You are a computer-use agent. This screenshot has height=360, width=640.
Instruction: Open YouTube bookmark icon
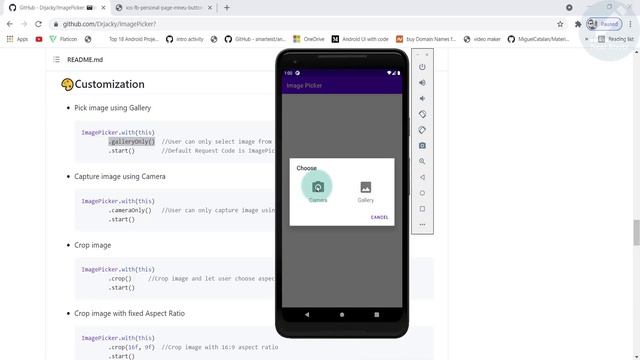[x=39, y=39]
